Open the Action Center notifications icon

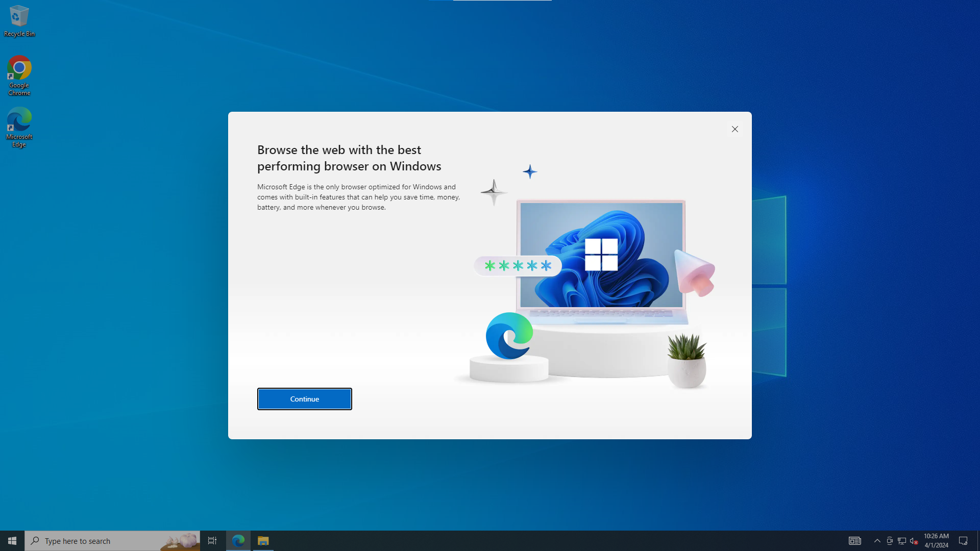[x=963, y=541]
